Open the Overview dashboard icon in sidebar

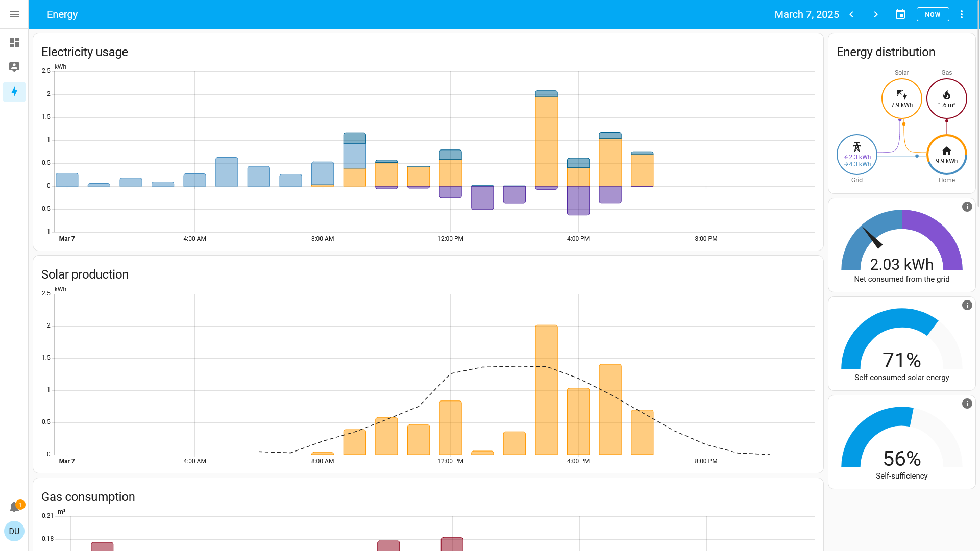[x=14, y=43]
